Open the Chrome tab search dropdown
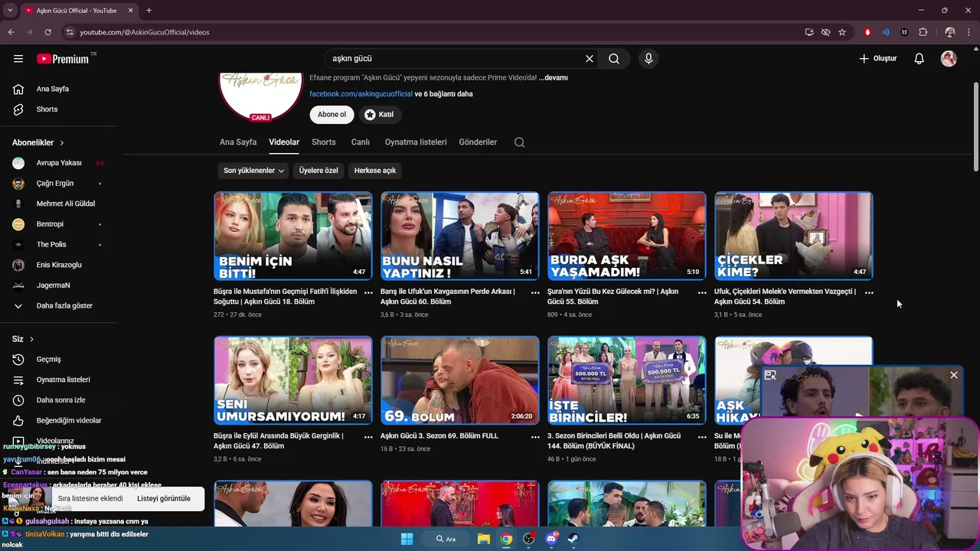The image size is (980, 551). pos(10,10)
